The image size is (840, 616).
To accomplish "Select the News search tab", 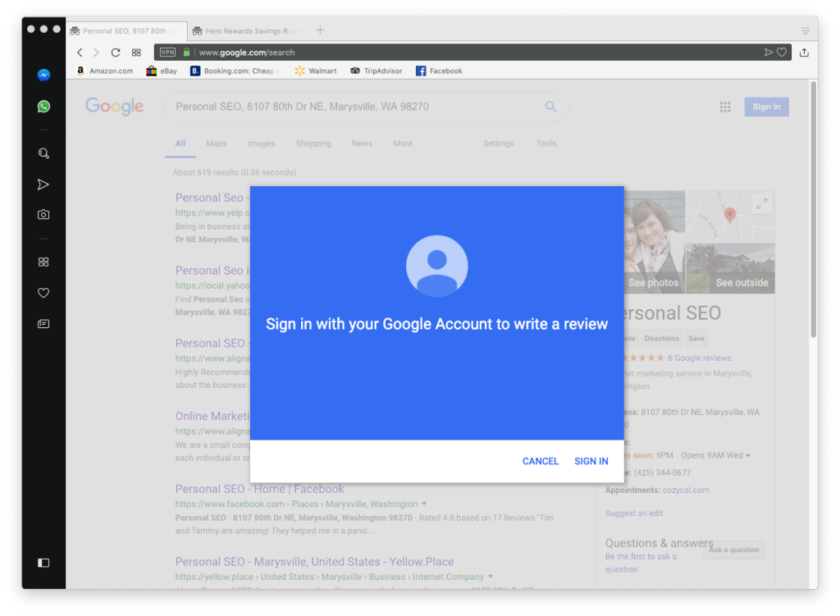I will click(x=362, y=144).
